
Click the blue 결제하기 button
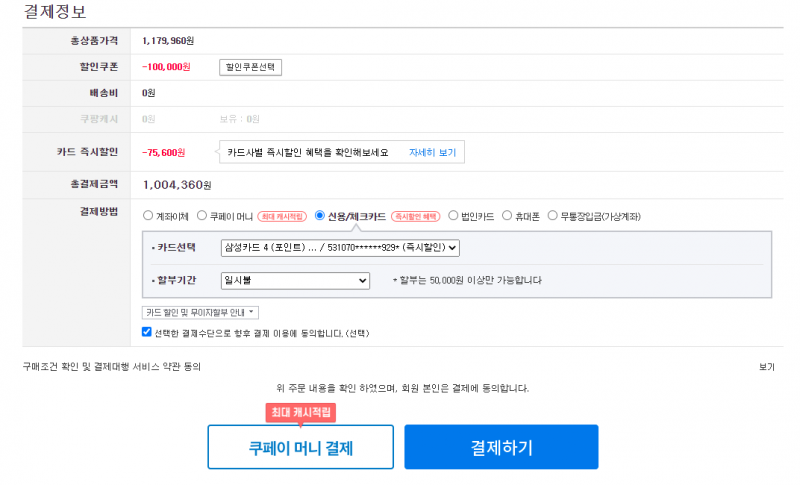501,447
